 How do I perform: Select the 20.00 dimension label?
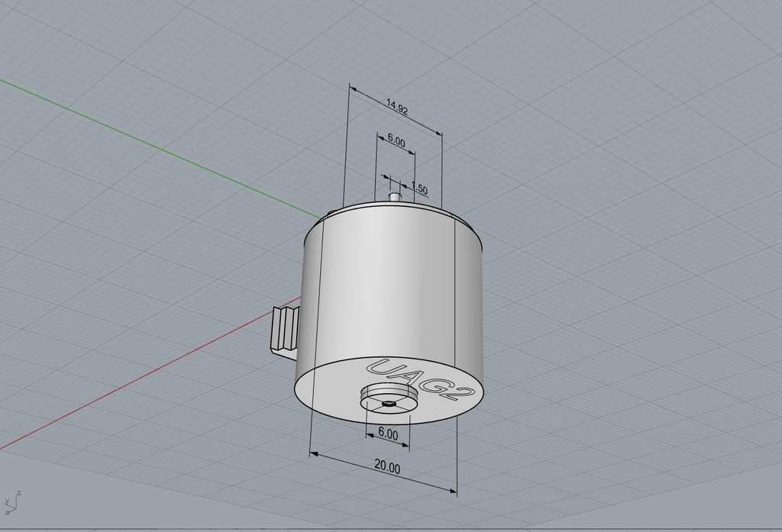point(387,467)
